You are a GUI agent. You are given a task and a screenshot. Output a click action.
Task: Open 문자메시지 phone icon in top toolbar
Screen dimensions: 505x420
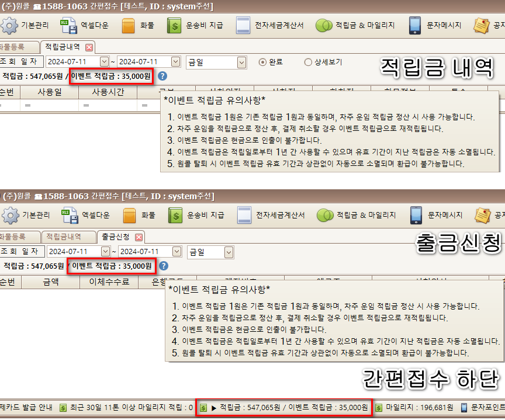[x=414, y=26]
